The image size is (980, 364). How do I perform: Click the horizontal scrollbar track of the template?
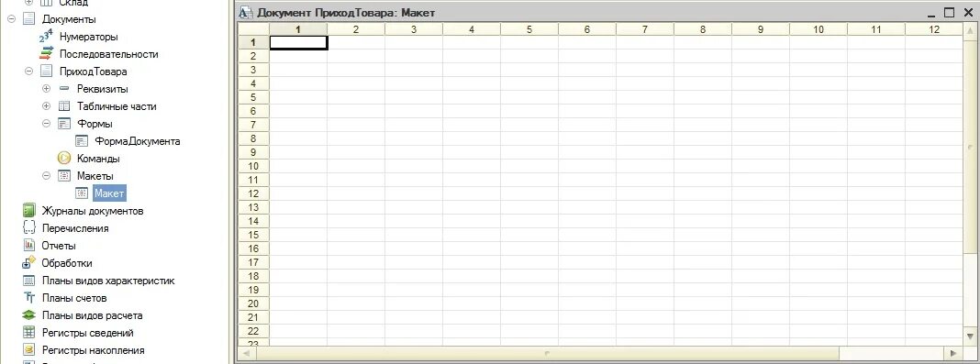tap(599, 353)
